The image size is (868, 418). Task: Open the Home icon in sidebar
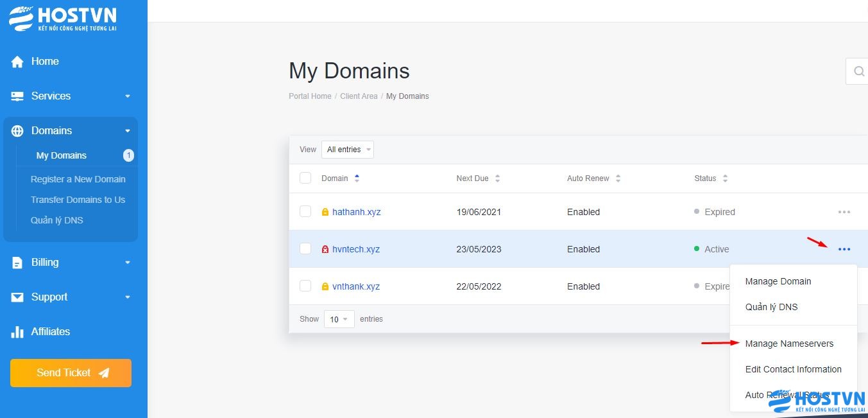point(17,62)
